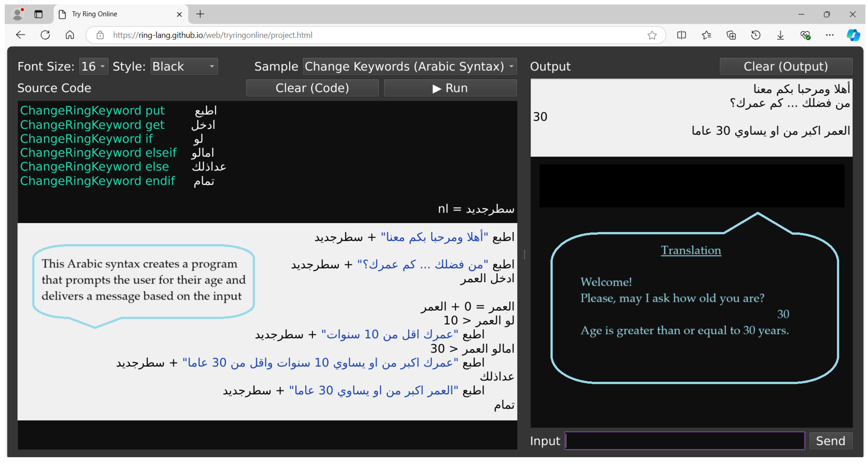This screenshot has width=868, height=464.
Task: Click inside the Input text field
Action: tap(684, 440)
